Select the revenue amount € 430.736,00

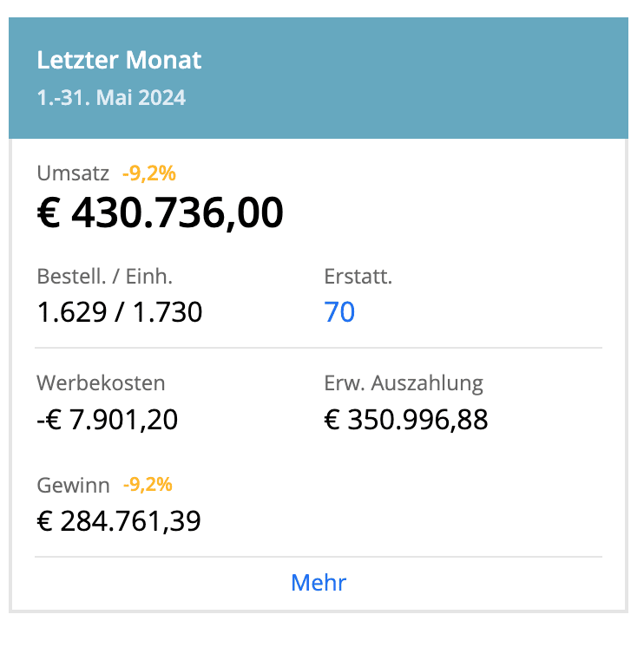(x=161, y=213)
